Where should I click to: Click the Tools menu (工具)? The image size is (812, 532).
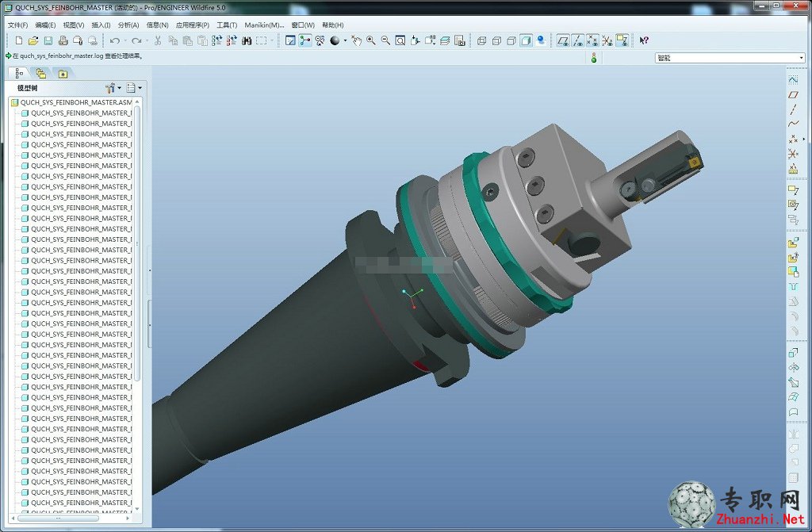click(x=227, y=25)
